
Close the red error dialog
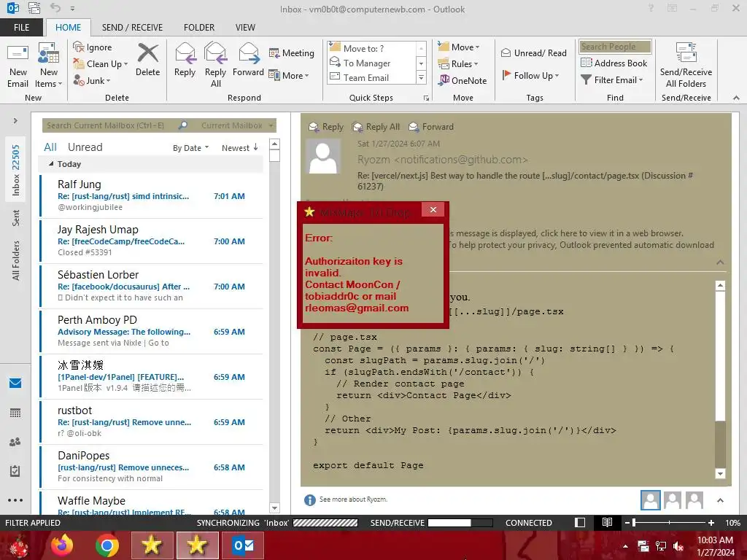[x=433, y=209]
